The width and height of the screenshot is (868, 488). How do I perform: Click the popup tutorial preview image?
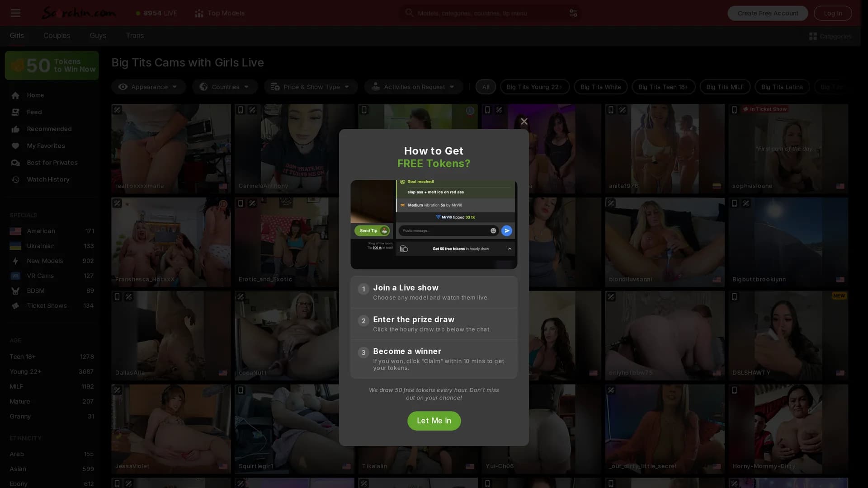tap(434, 225)
